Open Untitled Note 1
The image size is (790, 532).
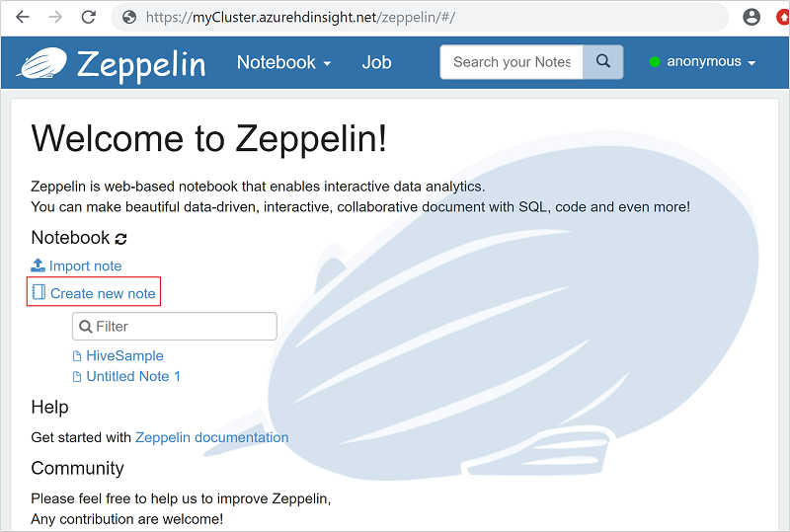click(x=133, y=377)
